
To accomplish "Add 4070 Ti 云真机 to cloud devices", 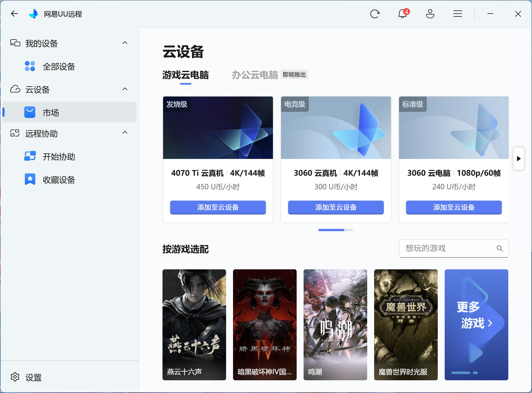I will (218, 207).
